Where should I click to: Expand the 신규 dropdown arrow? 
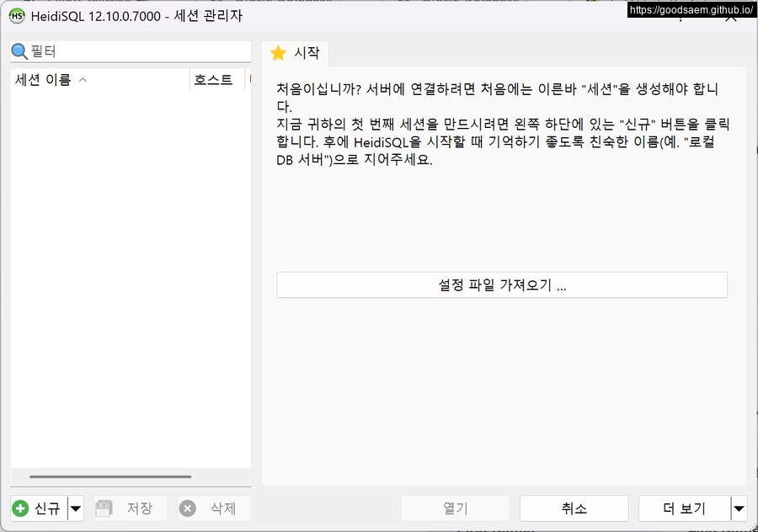pos(76,508)
